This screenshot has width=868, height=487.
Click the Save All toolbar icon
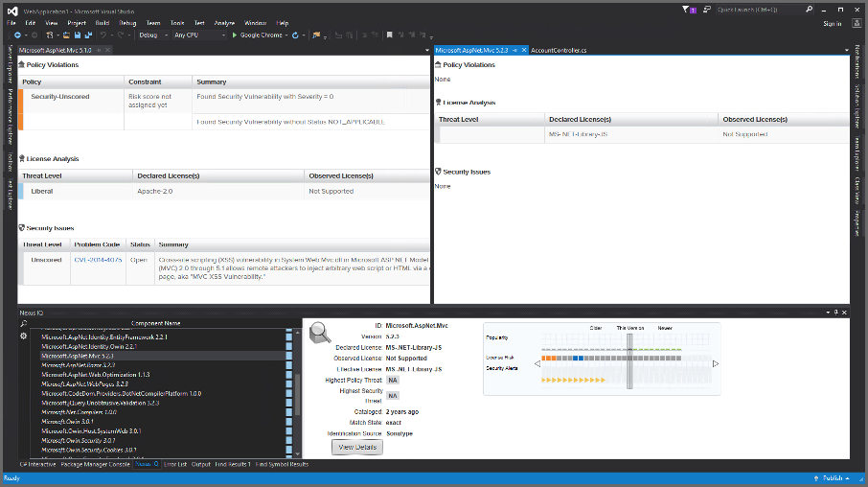click(x=88, y=35)
